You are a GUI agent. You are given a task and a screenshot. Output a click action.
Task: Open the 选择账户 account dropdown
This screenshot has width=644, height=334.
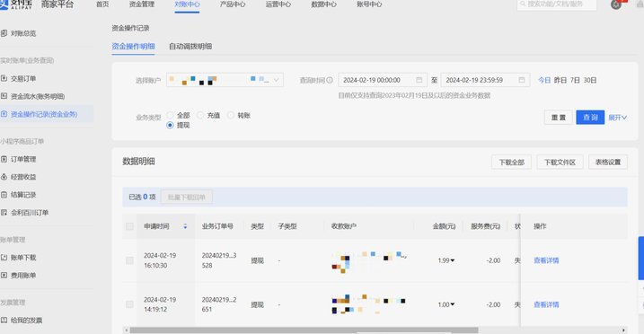(225, 80)
